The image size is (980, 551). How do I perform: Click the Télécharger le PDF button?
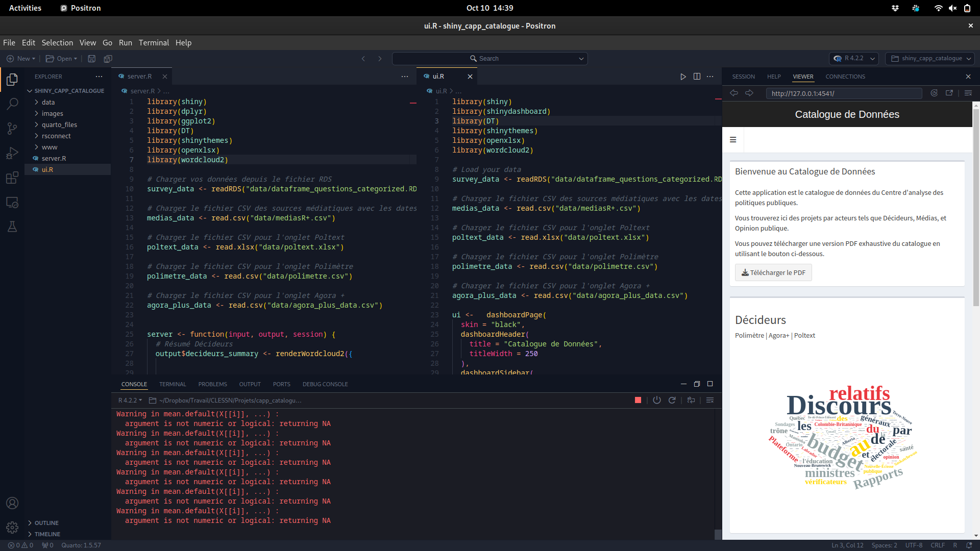(x=773, y=272)
